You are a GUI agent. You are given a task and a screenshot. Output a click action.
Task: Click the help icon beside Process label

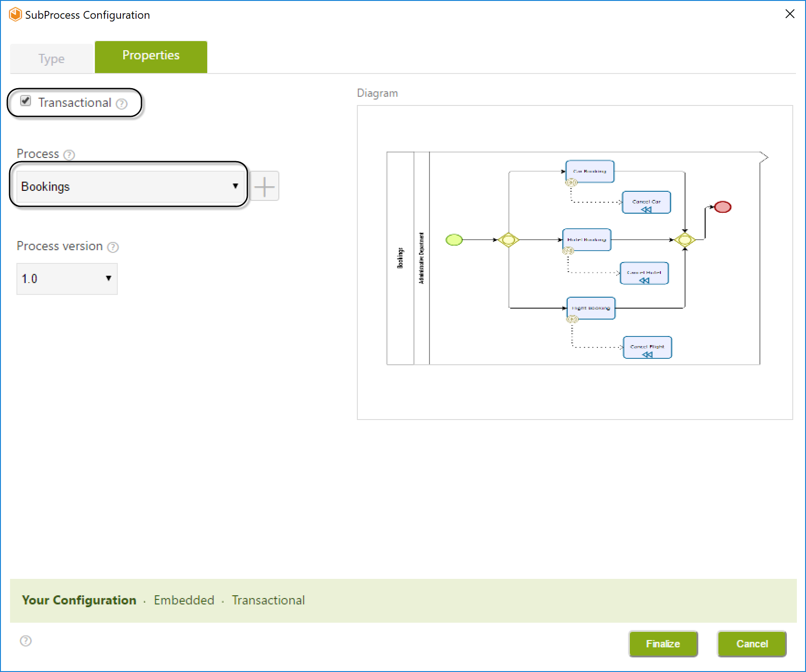(x=69, y=155)
